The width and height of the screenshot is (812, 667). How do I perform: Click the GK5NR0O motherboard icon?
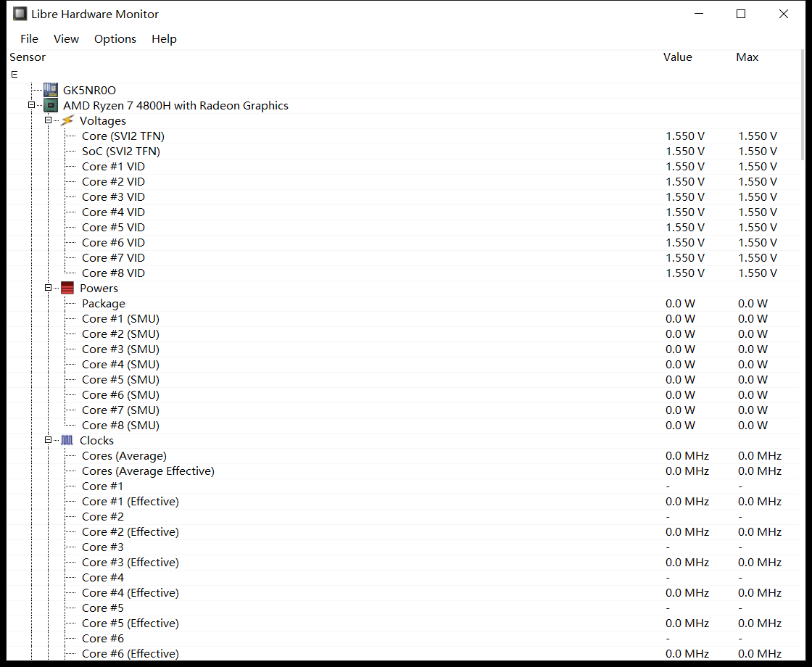(x=51, y=90)
